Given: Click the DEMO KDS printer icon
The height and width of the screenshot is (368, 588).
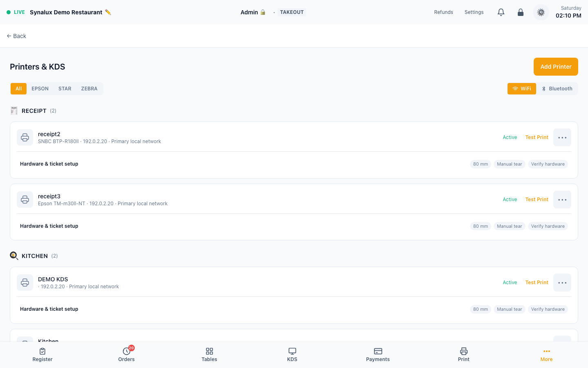Looking at the screenshot, I should click(x=25, y=283).
